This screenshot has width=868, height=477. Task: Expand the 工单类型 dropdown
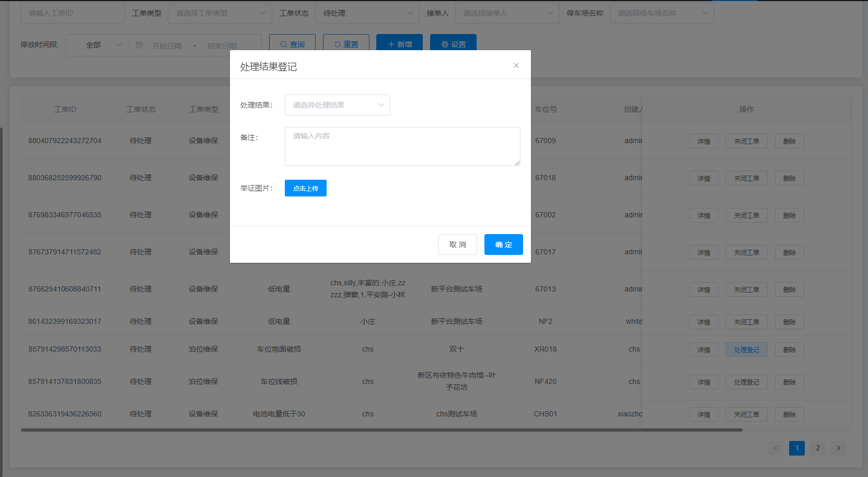pyautogui.click(x=219, y=13)
